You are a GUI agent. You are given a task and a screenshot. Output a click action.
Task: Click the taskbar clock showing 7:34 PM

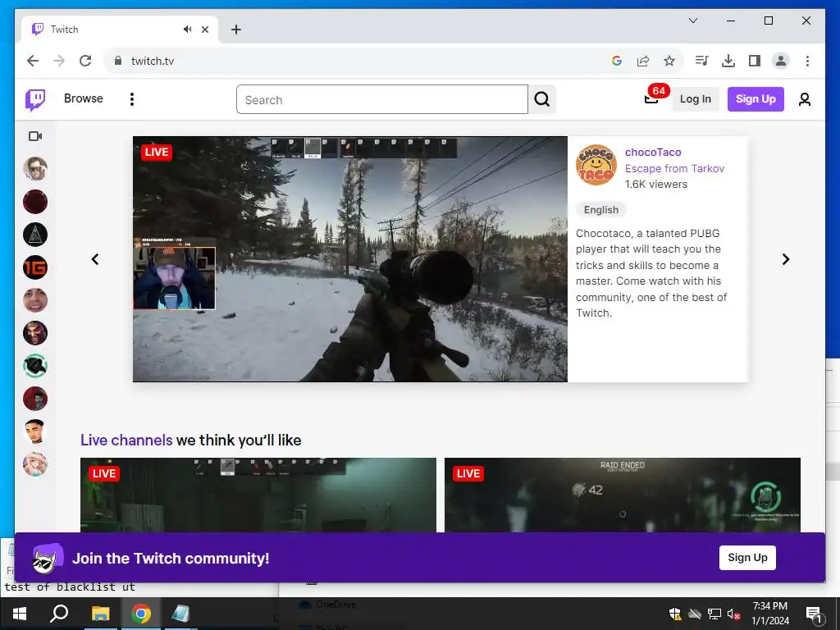point(769,614)
